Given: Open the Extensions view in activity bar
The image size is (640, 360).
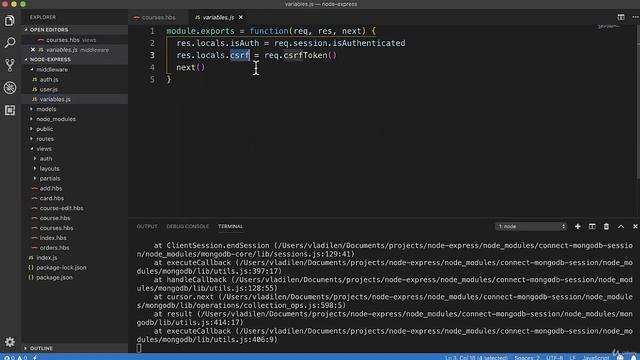Looking at the screenshot, I should [x=10, y=110].
